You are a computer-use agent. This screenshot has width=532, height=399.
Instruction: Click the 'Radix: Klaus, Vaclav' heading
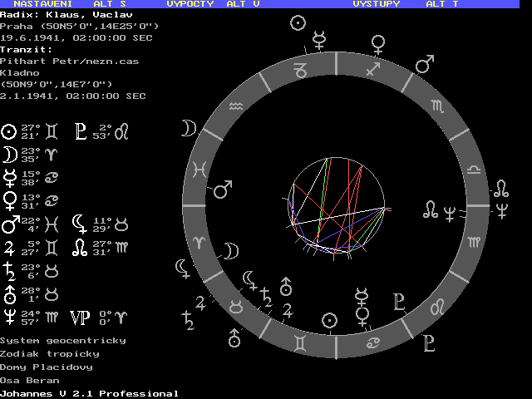tap(66, 15)
